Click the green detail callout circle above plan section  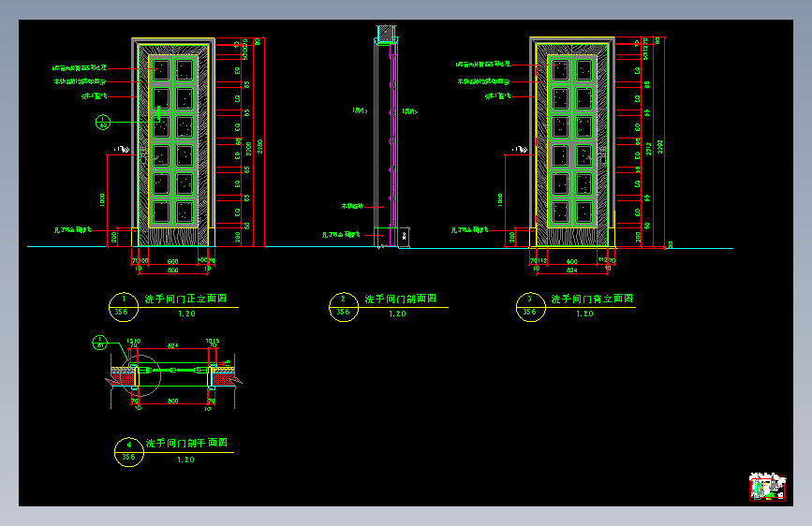(99, 343)
